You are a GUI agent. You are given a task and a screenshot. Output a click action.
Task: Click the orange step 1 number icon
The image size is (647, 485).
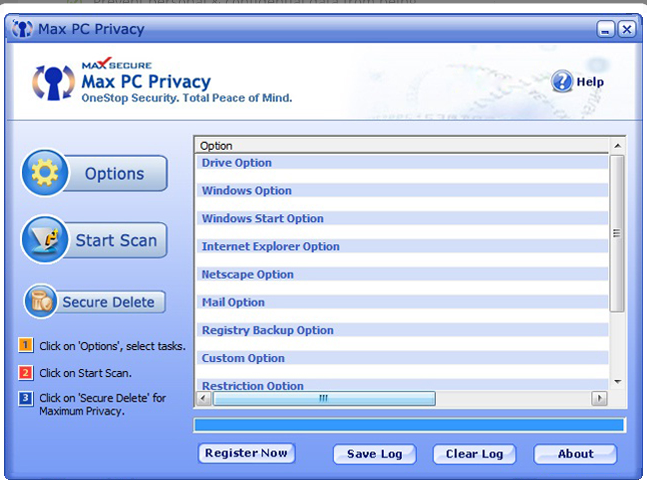[25, 346]
